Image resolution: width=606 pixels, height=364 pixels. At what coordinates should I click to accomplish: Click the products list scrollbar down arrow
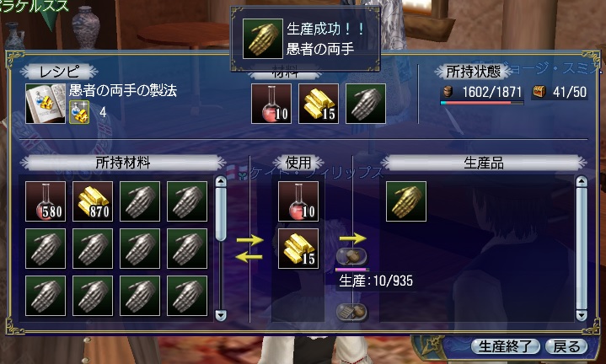coord(582,315)
